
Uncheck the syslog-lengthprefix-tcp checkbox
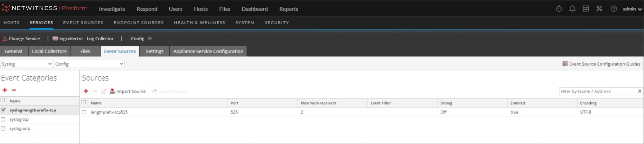pyautogui.click(x=3, y=110)
